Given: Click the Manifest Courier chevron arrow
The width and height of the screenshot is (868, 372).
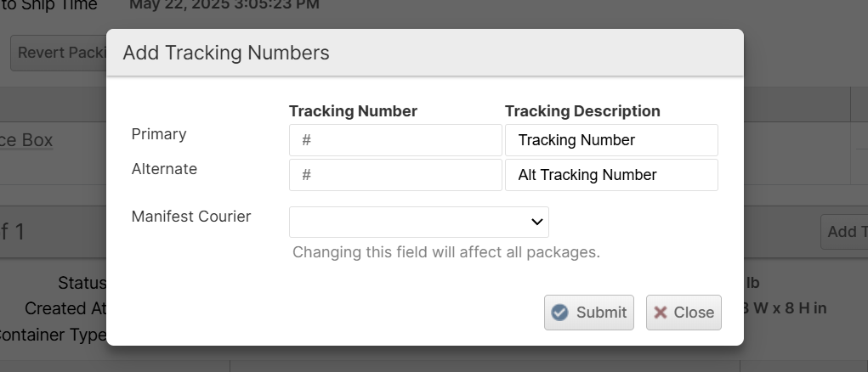Looking at the screenshot, I should tap(536, 222).
